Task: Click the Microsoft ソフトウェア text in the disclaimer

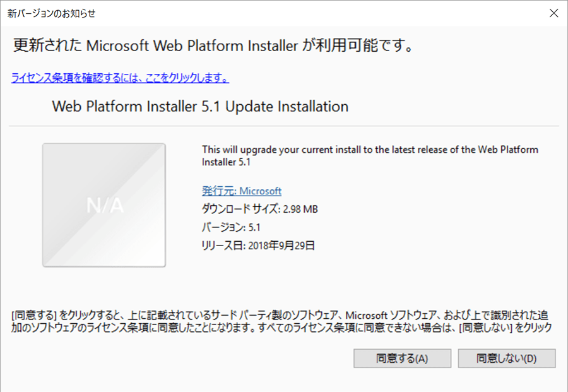Action: 391,315
